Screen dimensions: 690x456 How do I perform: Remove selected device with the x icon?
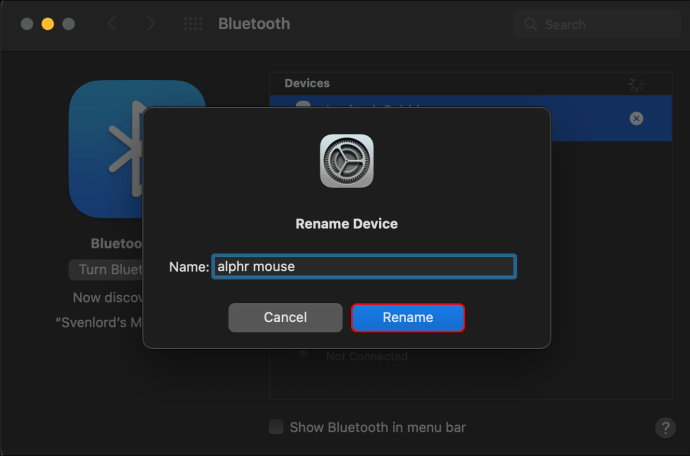[636, 118]
